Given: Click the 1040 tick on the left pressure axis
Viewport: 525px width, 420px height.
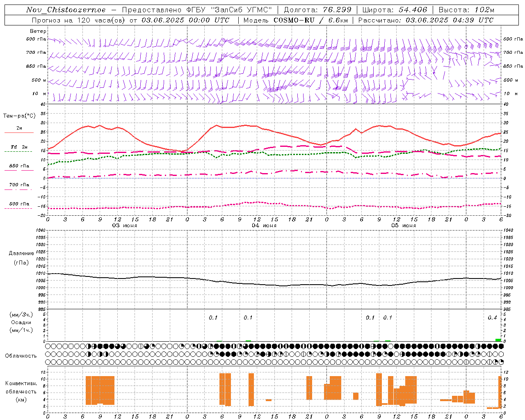Looking at the screenshot, I should tap(41, 231).
